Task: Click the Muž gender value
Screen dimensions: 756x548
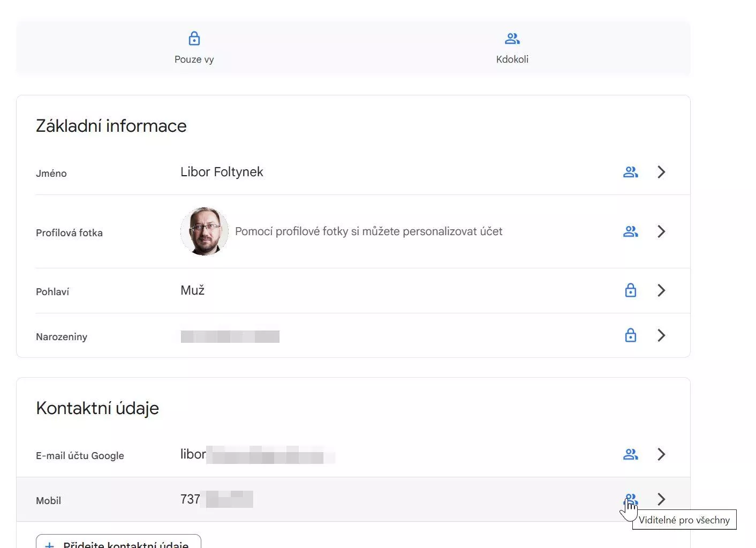Action: pyautogui.click(x=193, y=290)
